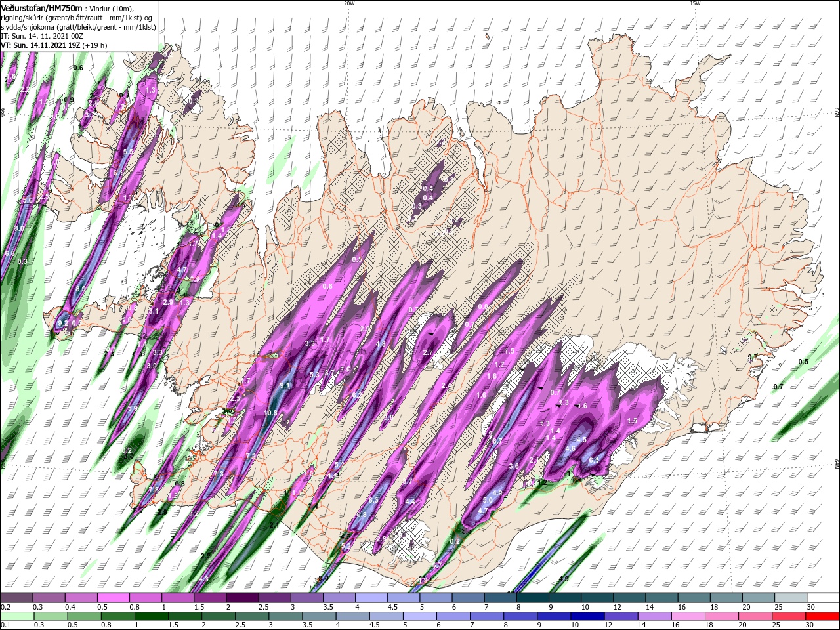Click the '15W' longitude label

695,3
